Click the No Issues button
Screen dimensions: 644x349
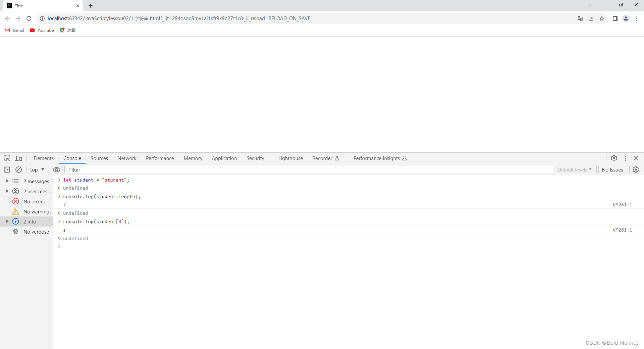coord(612,170)
